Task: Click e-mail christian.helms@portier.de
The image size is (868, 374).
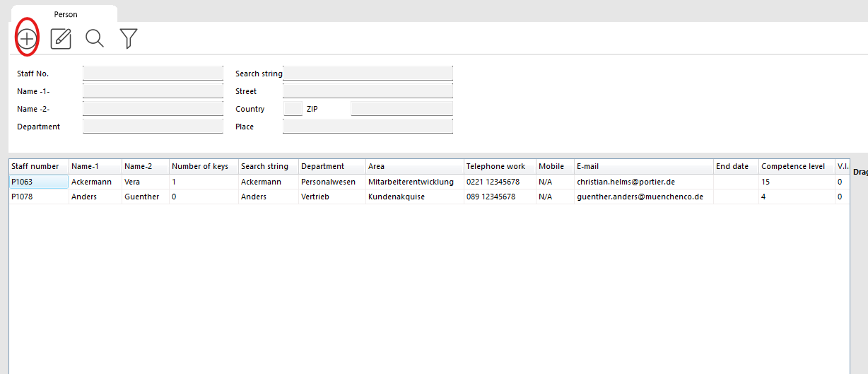Action: coord(644,182)
